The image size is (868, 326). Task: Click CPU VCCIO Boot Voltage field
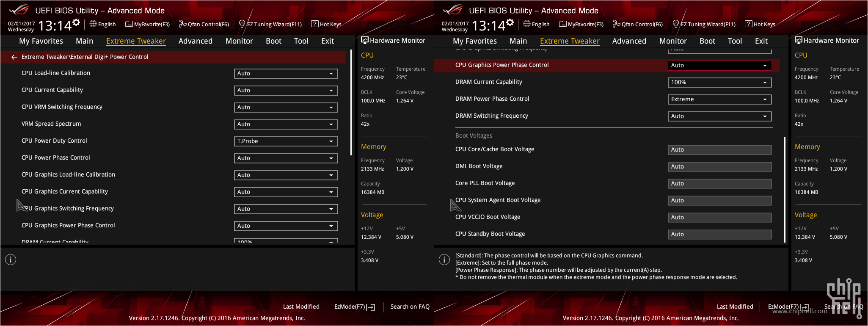720,217
